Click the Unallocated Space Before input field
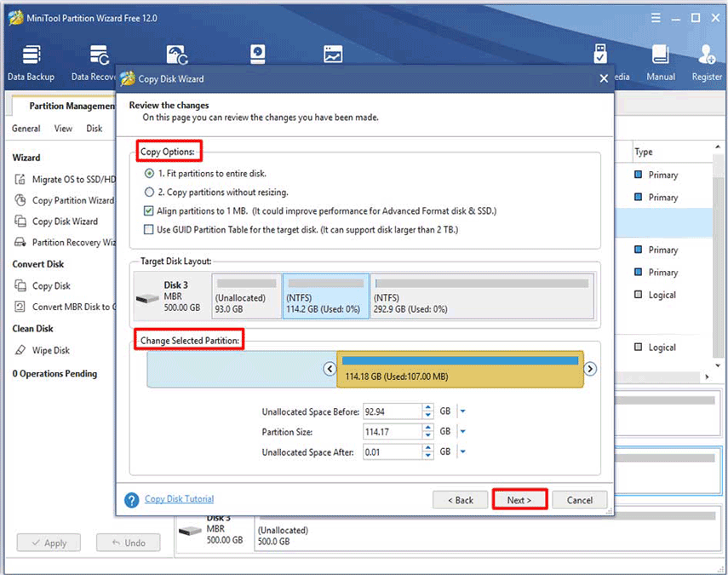The width and height of the screenshot is (728, 575). [393, 411]
